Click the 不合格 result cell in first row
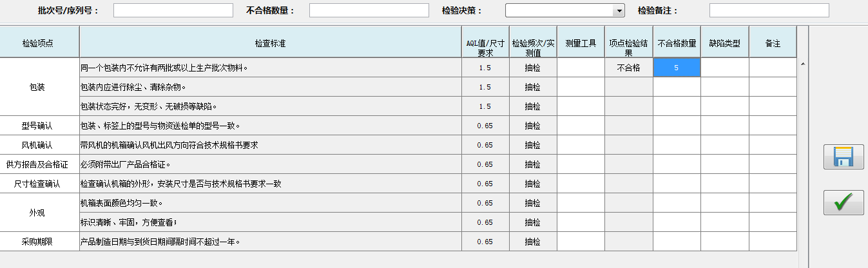 pos(629,68)
